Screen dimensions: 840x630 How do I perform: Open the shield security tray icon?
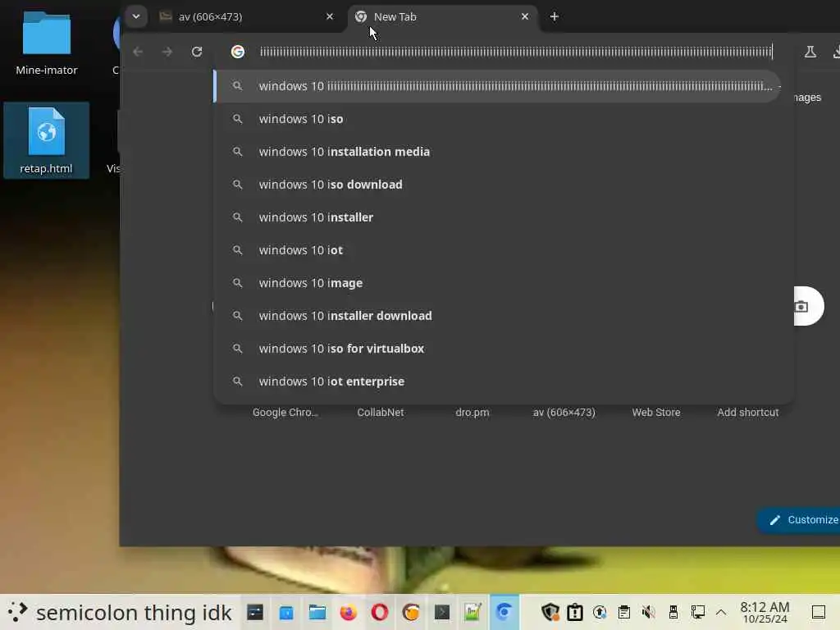[x=550, y=612]
